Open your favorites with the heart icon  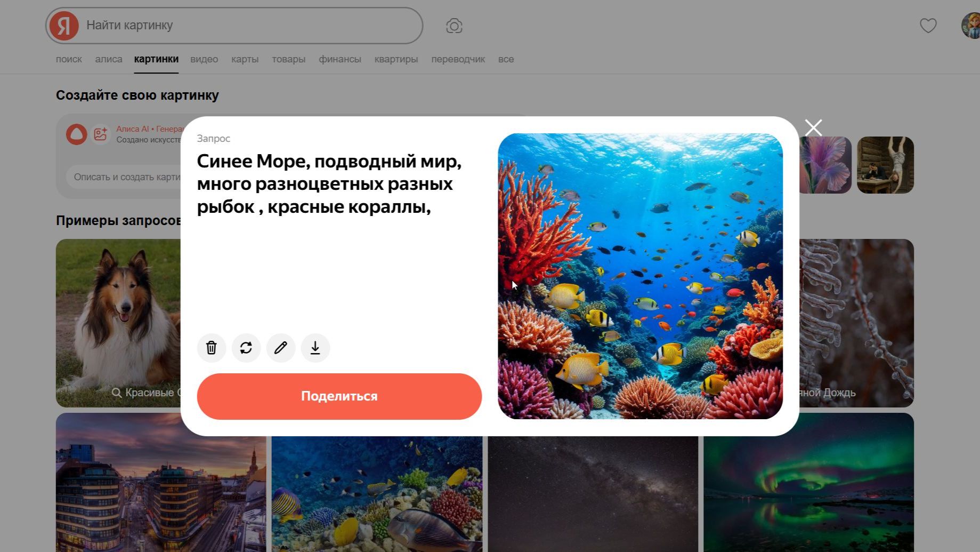click(928, 25)
